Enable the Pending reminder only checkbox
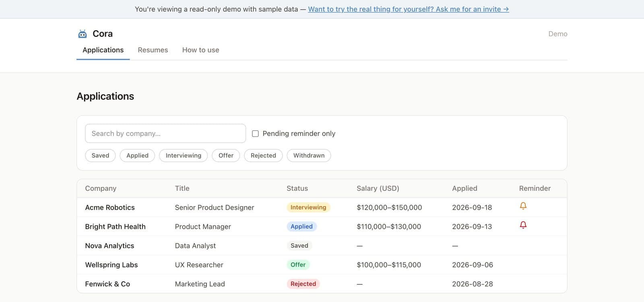Screen dimensions: 644x302 255,134
